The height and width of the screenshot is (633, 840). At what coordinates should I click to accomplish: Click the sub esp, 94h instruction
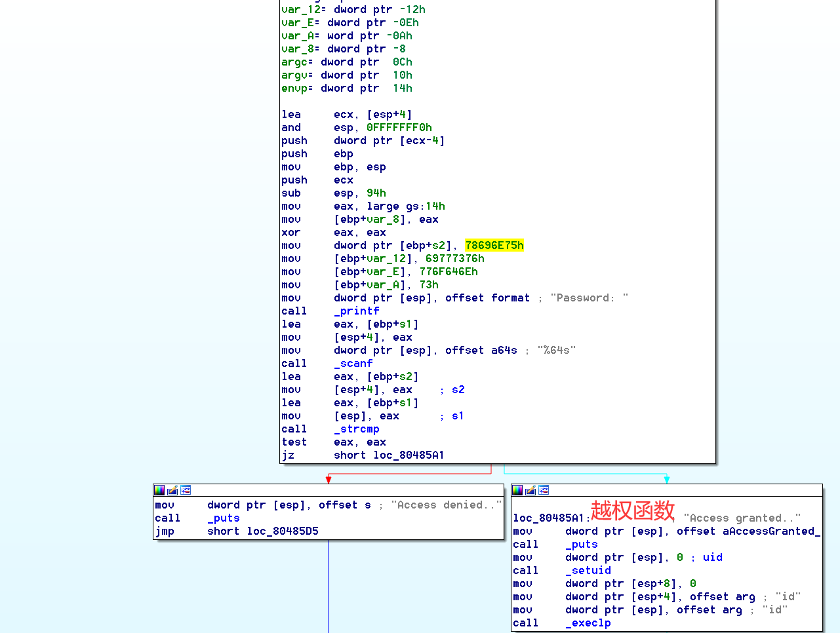pos(334,193)
